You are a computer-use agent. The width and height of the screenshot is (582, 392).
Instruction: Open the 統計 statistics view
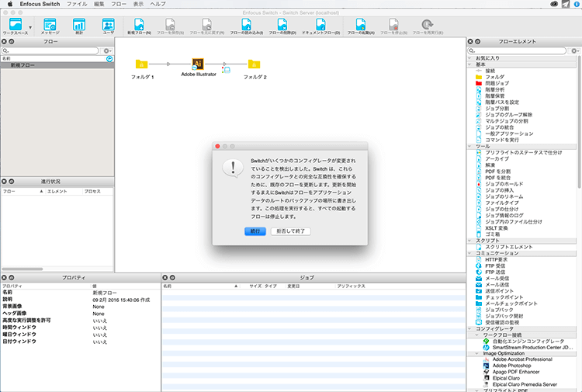79,26
